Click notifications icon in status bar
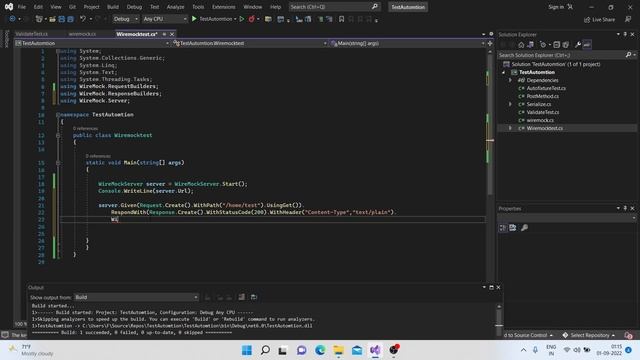 pyautogui.click(x=629, y=336)
